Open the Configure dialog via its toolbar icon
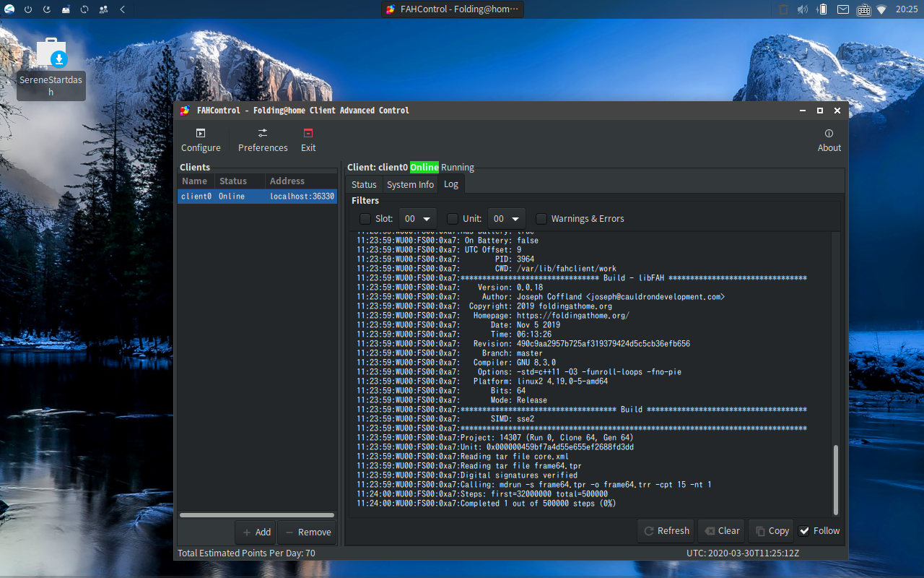The image size is (924, 578). tap(201, 139)
